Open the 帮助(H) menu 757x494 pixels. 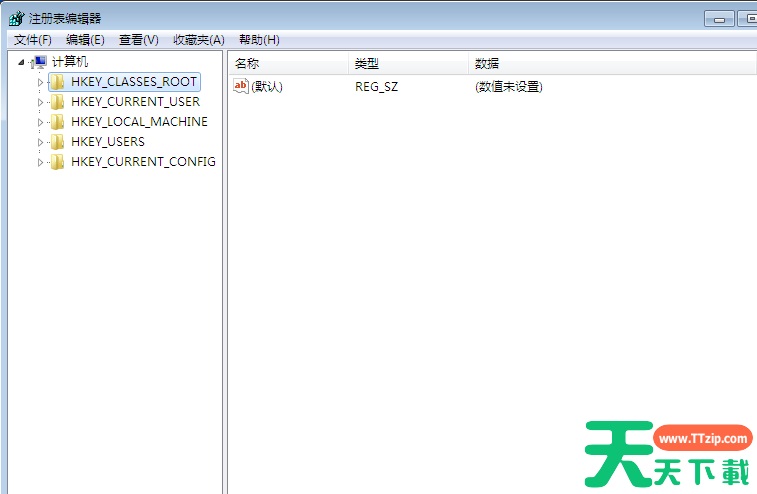tap(259, 40)
